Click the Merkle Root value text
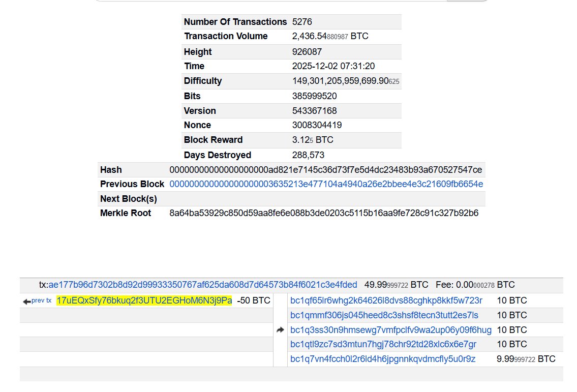The height and width of the screenshot is (392, 577). [323, 213]
